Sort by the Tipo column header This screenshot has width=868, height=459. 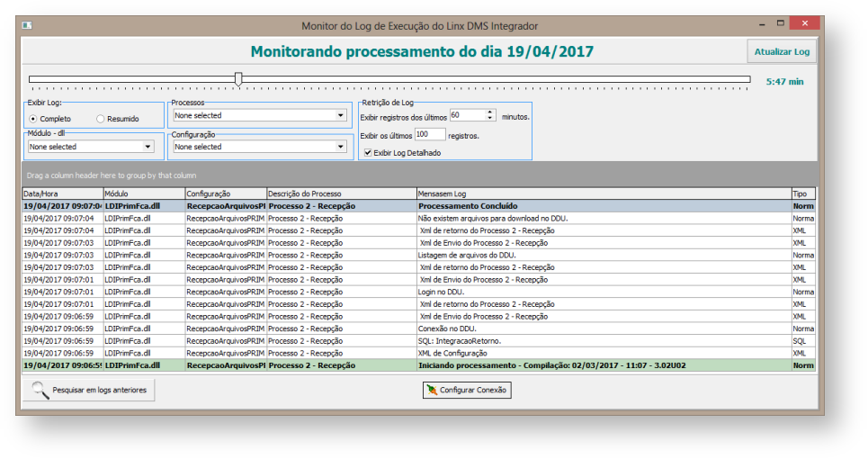click(x=803, y=193)
